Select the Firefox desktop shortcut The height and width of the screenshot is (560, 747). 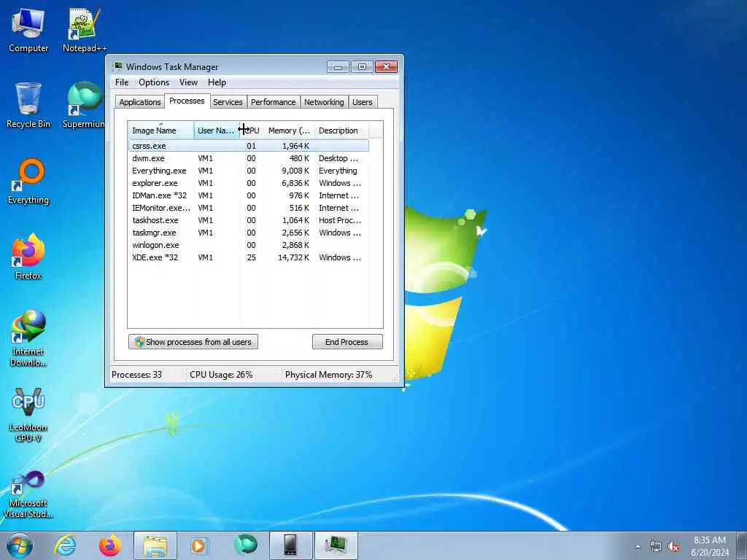28,257
